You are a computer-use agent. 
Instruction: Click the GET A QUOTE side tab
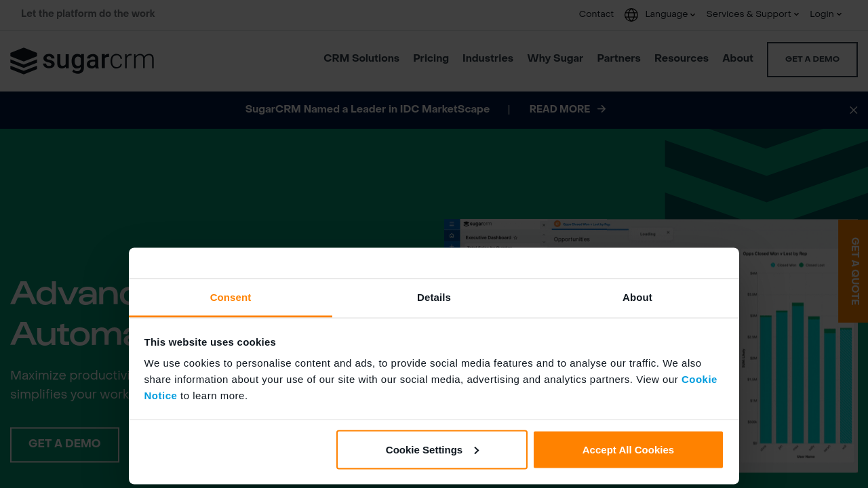click(x=854, y=271)
